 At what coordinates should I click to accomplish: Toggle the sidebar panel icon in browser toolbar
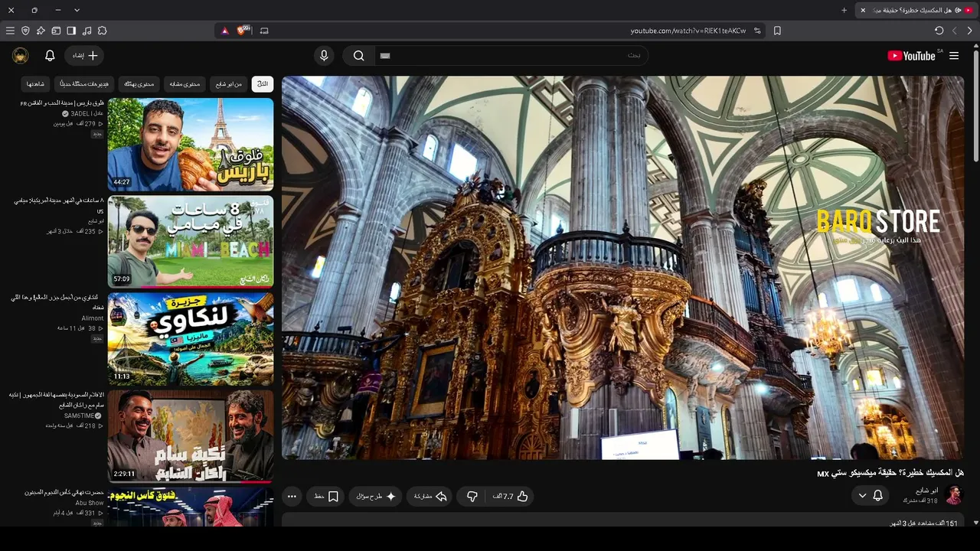71,31
